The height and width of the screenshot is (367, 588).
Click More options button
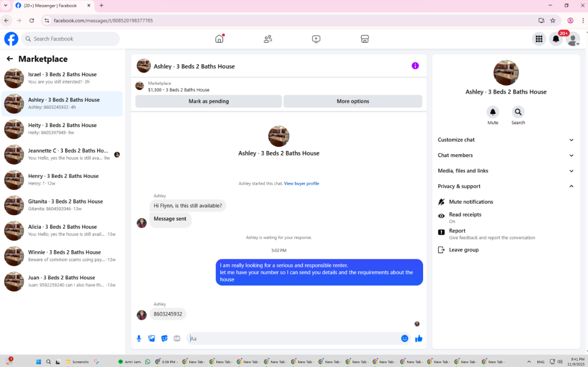tap(353, 101)
